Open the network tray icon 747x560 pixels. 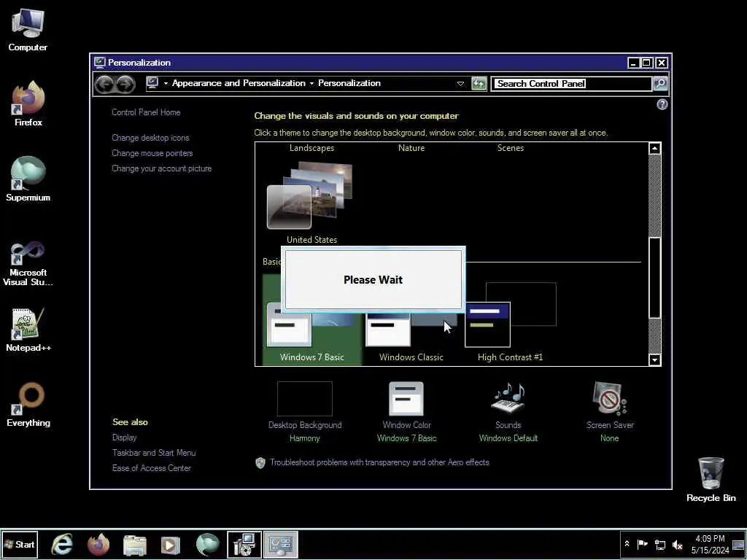click(x=659, y=544)
